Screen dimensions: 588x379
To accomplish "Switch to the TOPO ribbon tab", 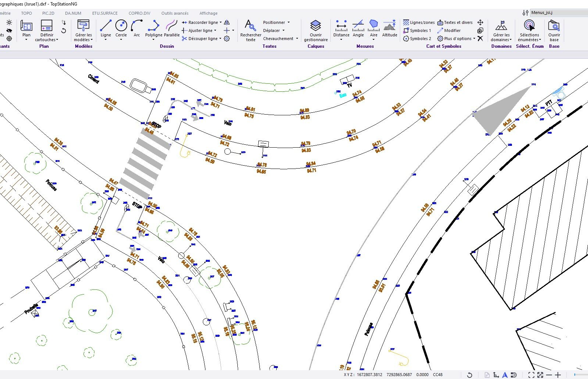I will point(26,13).
